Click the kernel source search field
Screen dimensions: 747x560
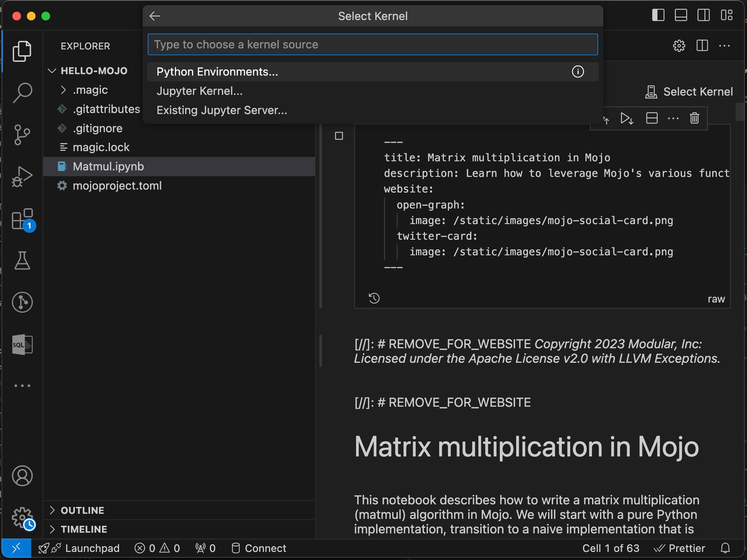coord(373,44)
